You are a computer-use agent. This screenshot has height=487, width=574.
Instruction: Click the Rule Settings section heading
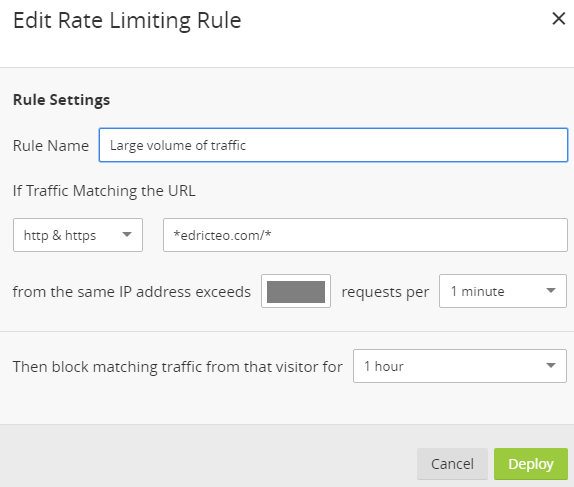click(x=62, y=100)
